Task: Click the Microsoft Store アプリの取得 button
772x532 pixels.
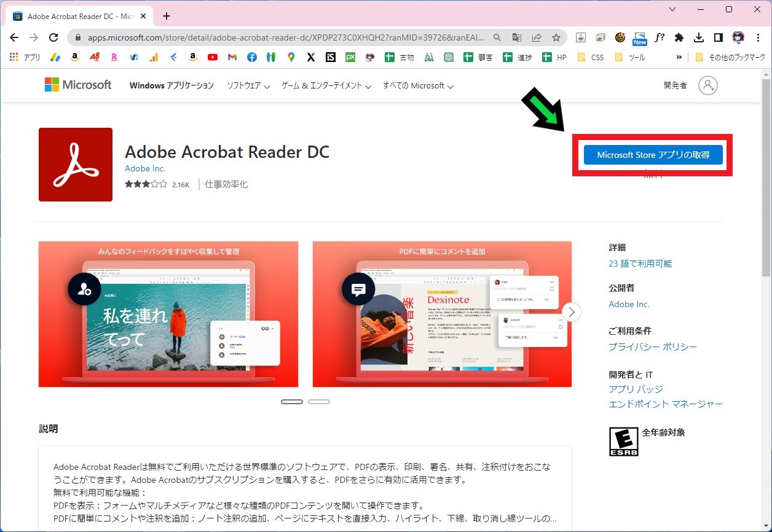Action: coord(653,155)
